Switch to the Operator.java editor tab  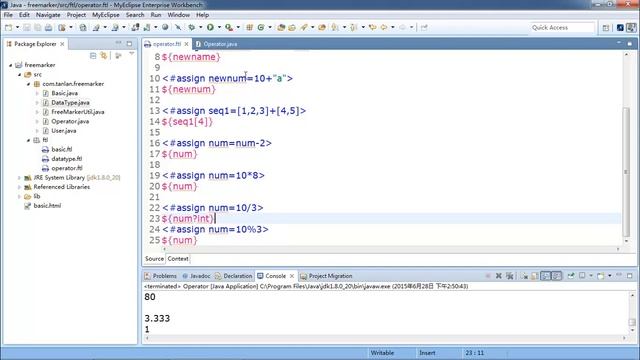tap(216, 44)
